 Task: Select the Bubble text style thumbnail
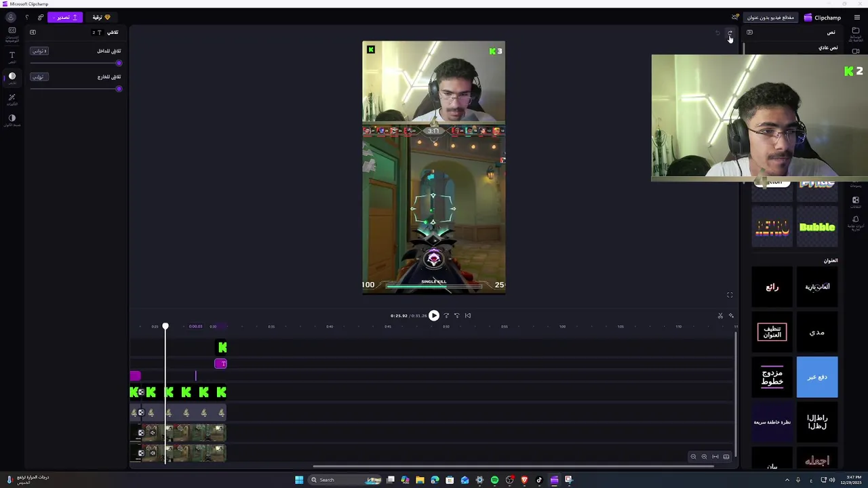pos(817,228)
